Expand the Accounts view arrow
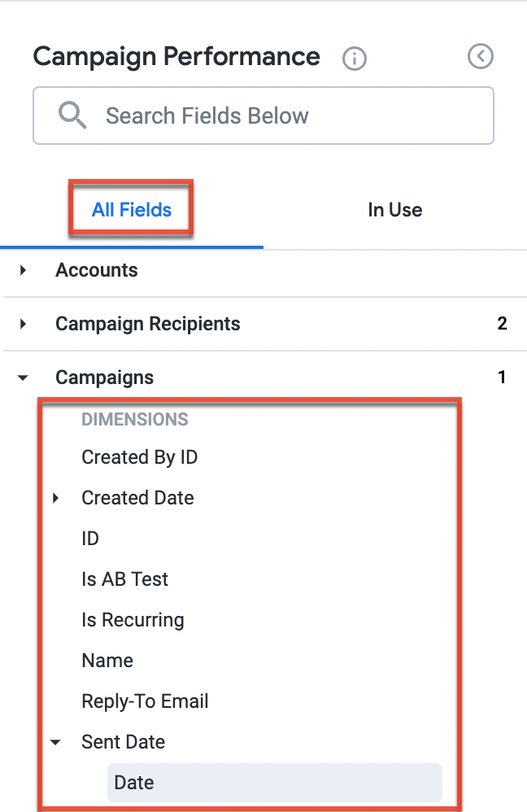Image resolution: width=527 pixels, height=812 pixels. pyautogui.click(x=23, y=270)
